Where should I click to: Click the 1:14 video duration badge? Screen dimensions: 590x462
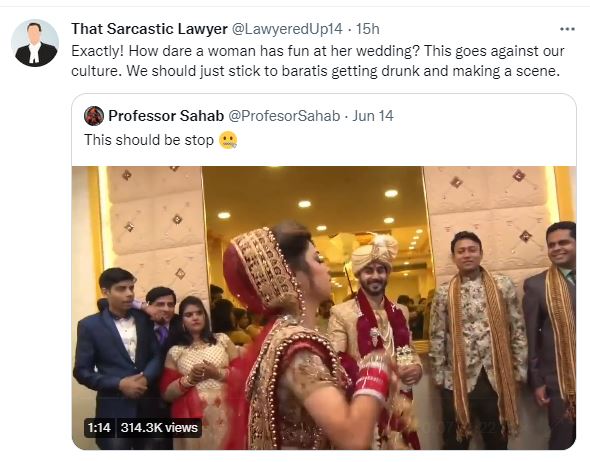pyautogui.click(x=99, y=428)
